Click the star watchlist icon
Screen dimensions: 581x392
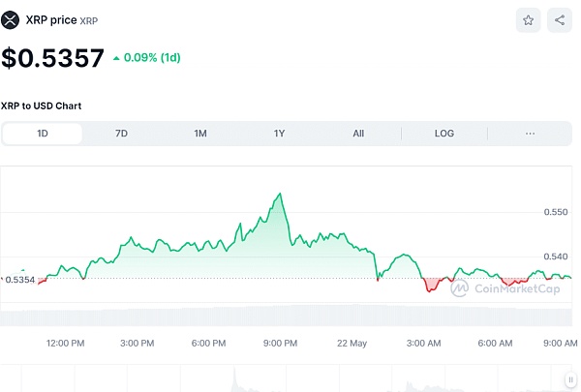tap(528, 19)
